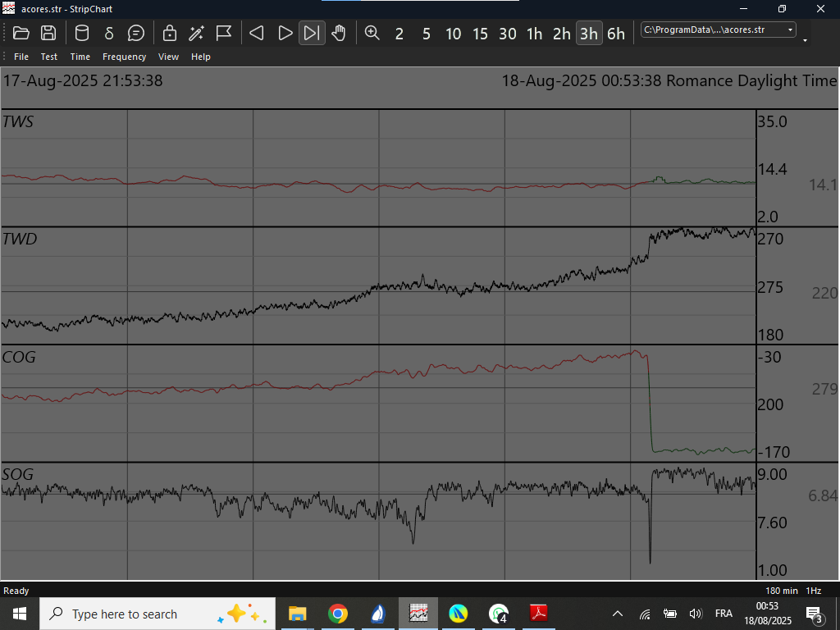Click the COG current value 279

pos(825,389)
